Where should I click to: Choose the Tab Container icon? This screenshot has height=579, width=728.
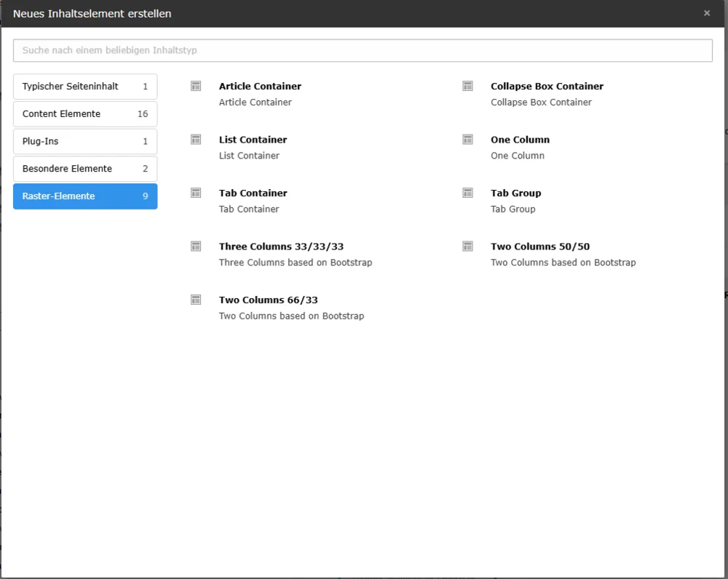tap(196, 193)
